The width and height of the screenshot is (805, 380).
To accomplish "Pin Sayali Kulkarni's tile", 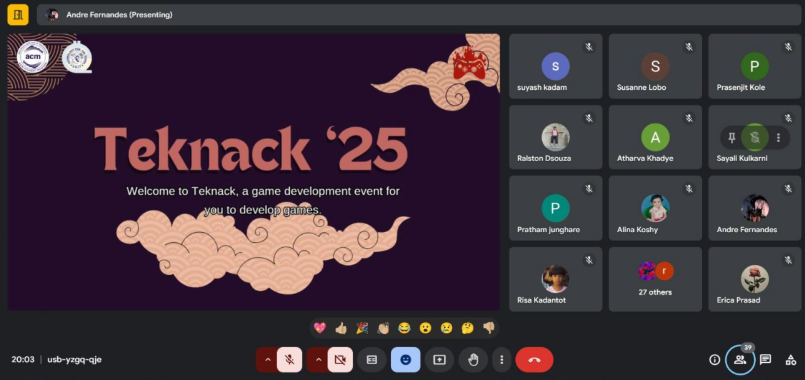I will point(732,137).
